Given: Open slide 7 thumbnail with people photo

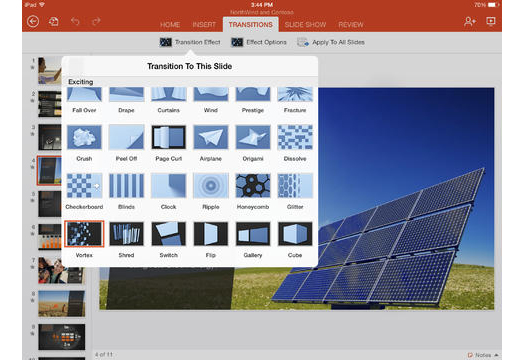Looking at the screenshot, I should pos(62,270).
